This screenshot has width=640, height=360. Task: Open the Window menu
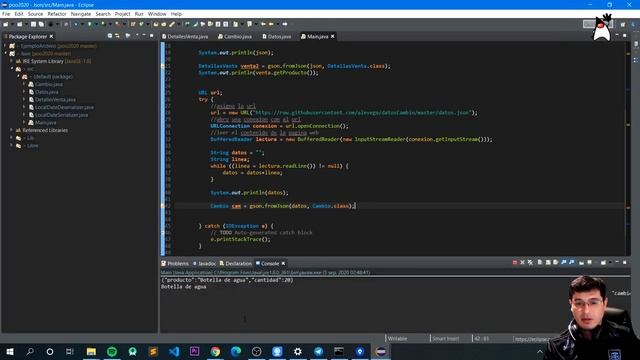(x=157, y=14)
